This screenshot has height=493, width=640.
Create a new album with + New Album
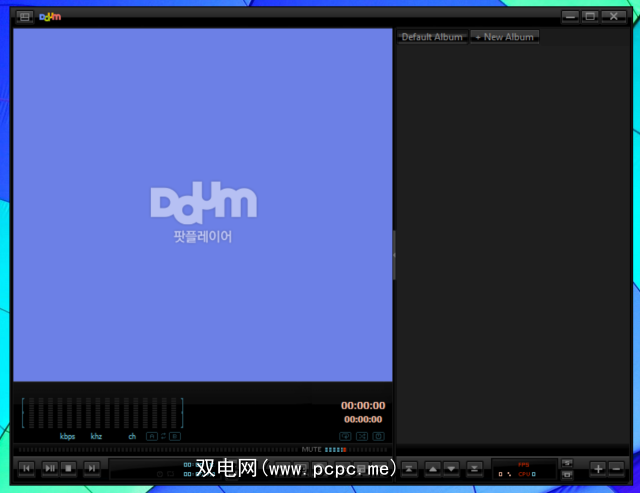[x=504, y=37]
